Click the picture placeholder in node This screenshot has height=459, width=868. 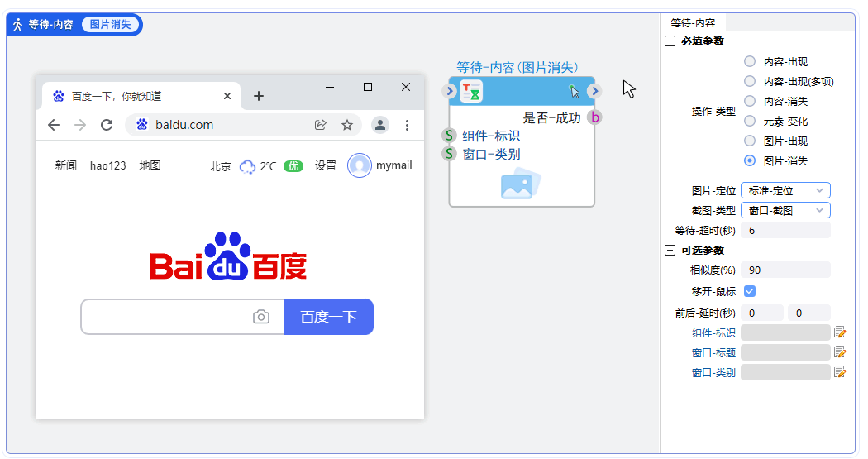(x=520, y=185)
